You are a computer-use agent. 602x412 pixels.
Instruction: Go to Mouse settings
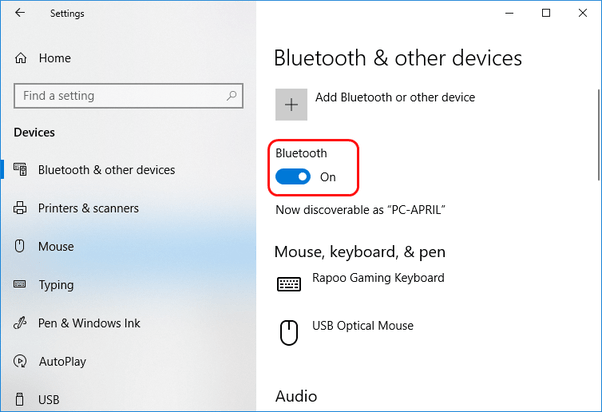point(56,247)
